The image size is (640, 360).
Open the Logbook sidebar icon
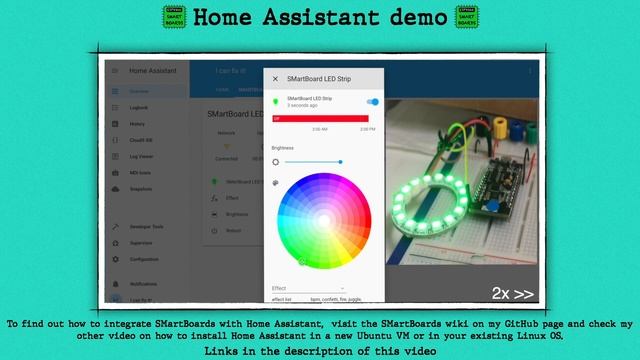click(x=116, y=108)
